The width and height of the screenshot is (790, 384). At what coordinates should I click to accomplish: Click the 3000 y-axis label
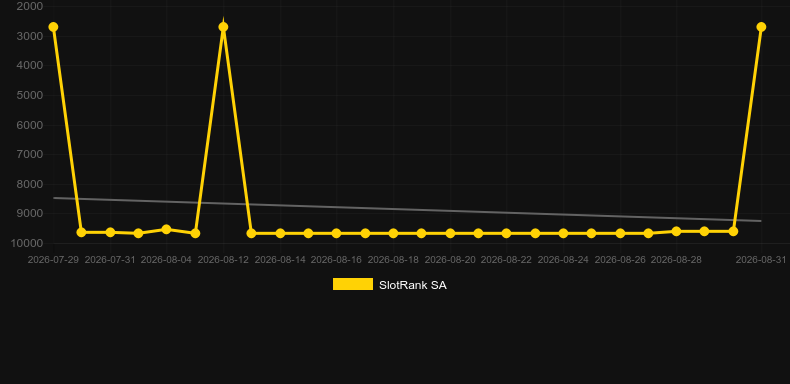pos(30,36)
